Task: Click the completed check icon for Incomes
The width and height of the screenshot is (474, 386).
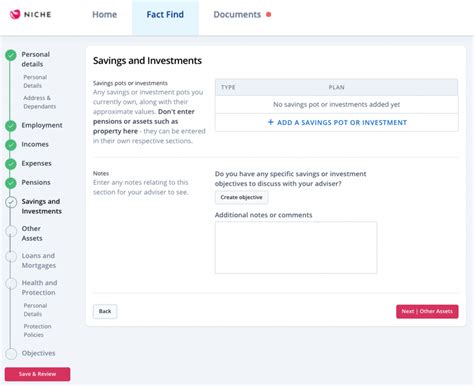Action: (x=11, y=145)
